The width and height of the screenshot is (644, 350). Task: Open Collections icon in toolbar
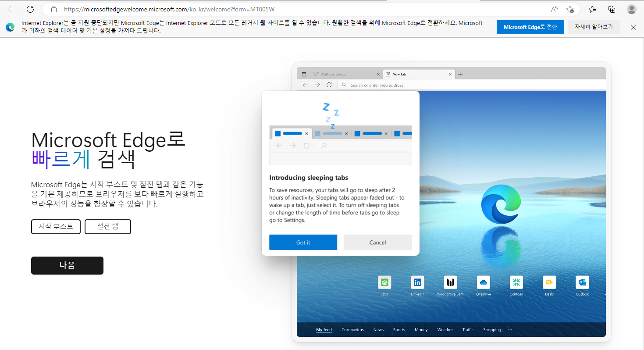(612, 9)
